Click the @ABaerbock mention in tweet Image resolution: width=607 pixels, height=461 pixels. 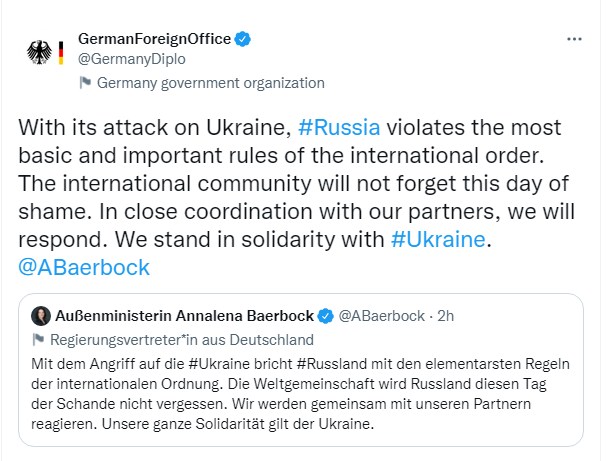pyautogui.click(x=84, y=268)
